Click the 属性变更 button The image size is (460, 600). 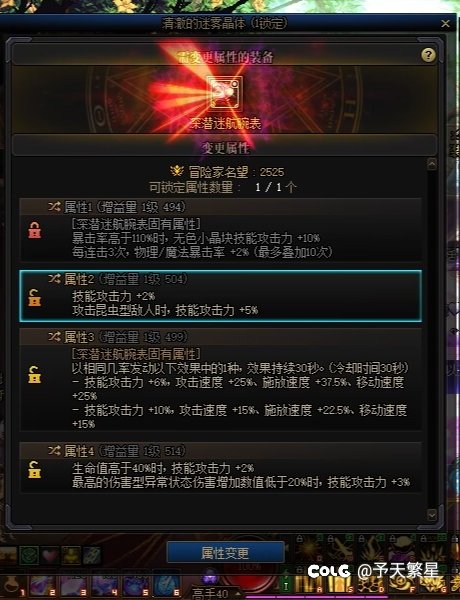[225, 553]
